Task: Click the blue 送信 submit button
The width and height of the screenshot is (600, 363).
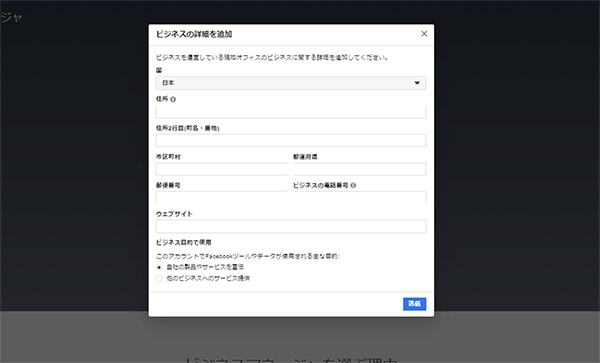Action: (x=414, y=304)
